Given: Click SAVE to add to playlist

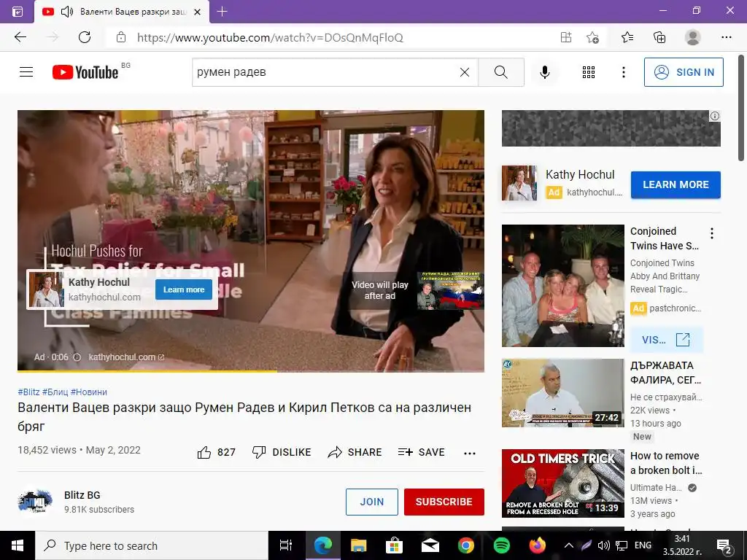Looking at the screenshot, I should (421, 452).
